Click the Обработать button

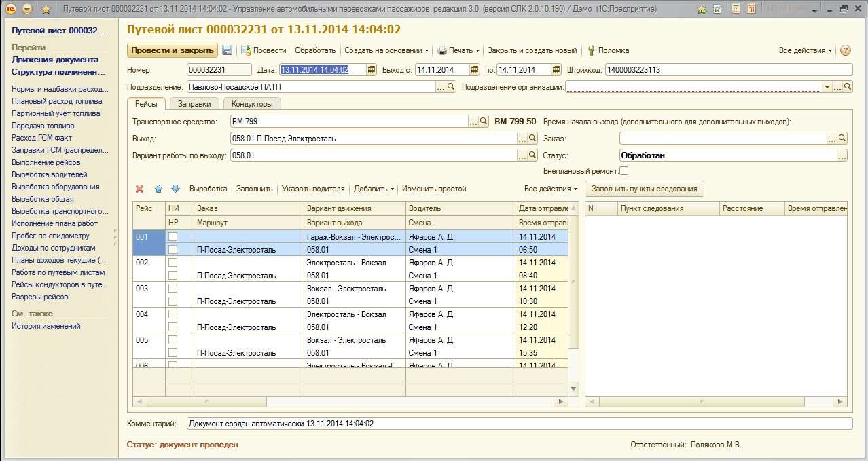315,50
